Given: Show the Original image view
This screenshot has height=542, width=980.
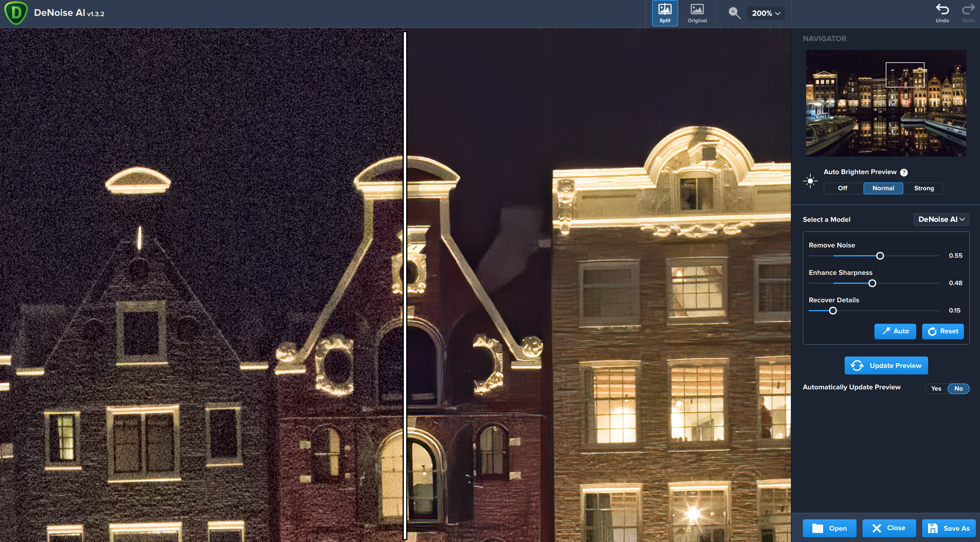Looking at the screenshot, I should click(x=697, y=13).
